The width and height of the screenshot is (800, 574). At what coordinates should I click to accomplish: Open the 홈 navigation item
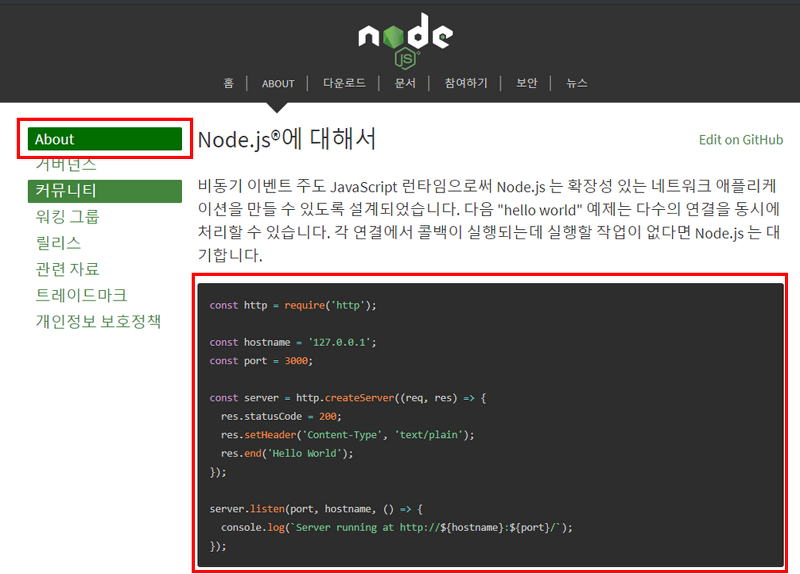[229, 83]
